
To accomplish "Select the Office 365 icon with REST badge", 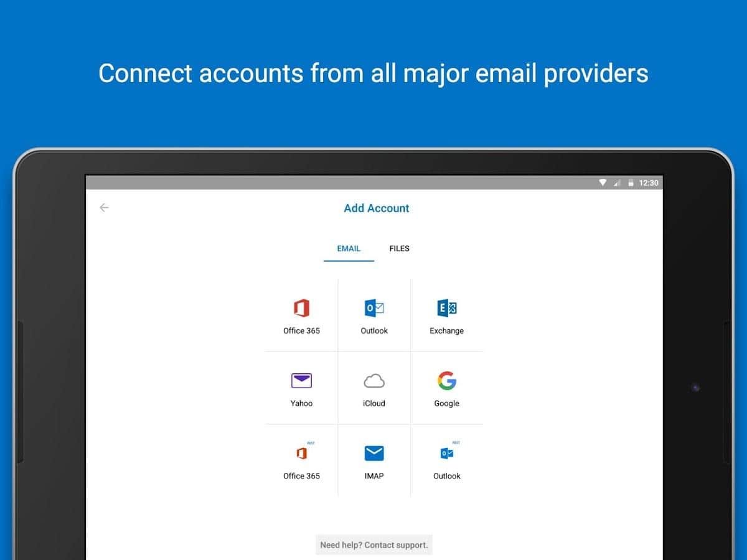I will [301, 454].
